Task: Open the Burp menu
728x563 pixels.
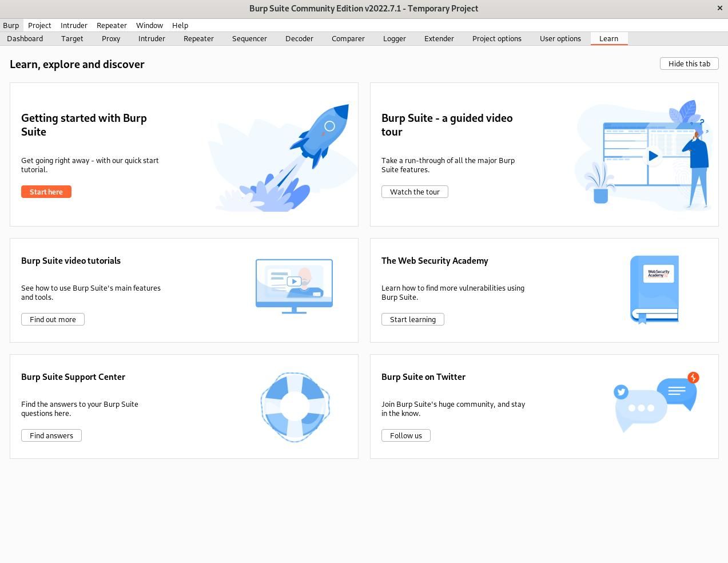Action: (11, 25)
